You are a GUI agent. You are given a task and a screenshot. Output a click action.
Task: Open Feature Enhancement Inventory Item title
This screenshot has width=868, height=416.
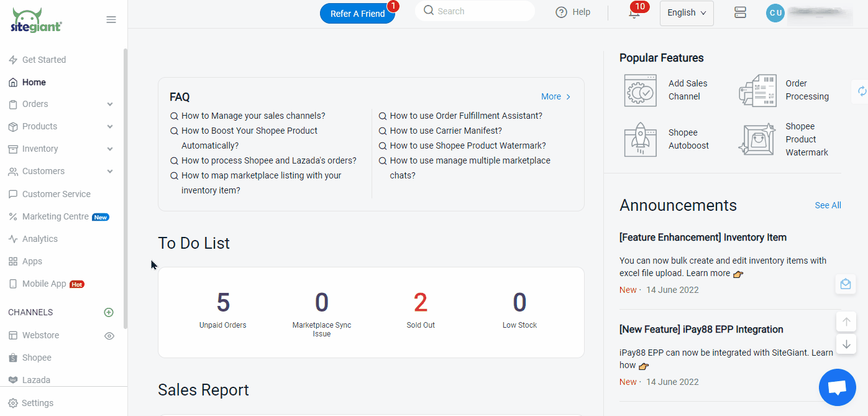(x=703, y=238)
